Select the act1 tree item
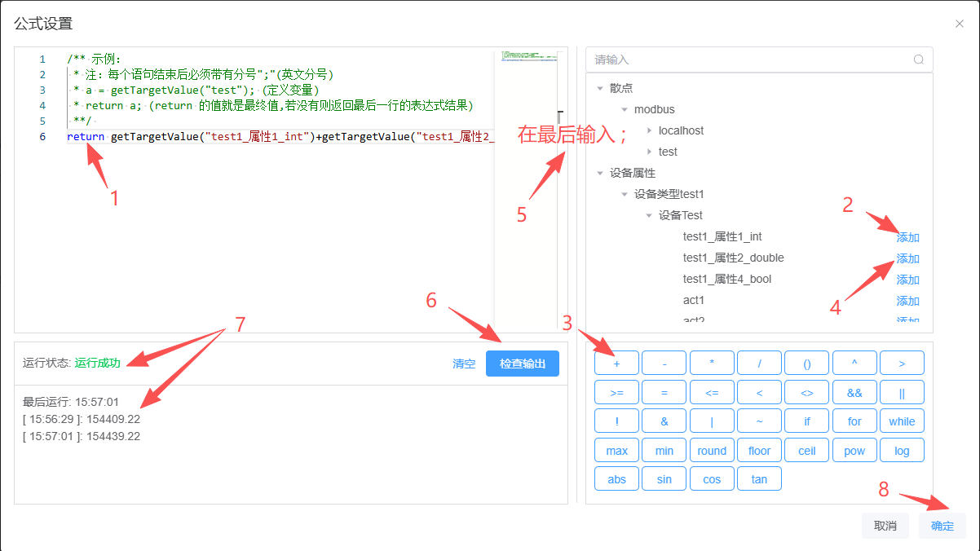Screen dimensions: 980x551 pos(694,300)
